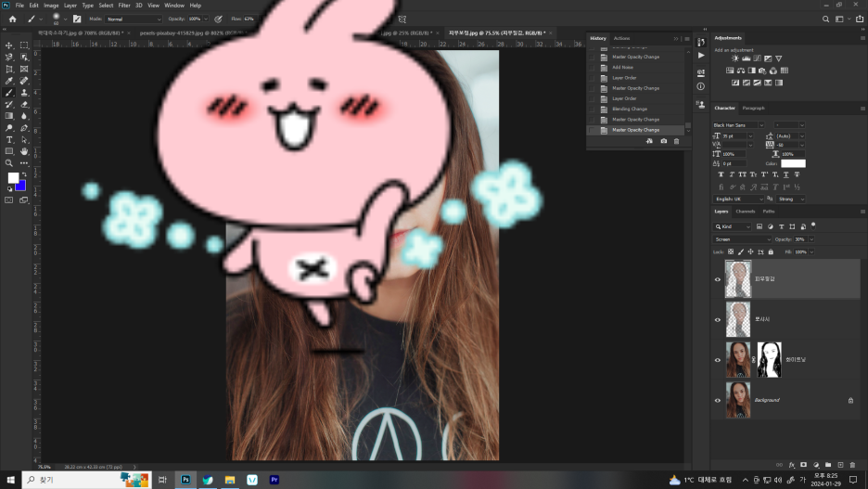The height and width of the screenshot is (489, 868).
Task: Select the Dodge tool
Action: point(9,128)
